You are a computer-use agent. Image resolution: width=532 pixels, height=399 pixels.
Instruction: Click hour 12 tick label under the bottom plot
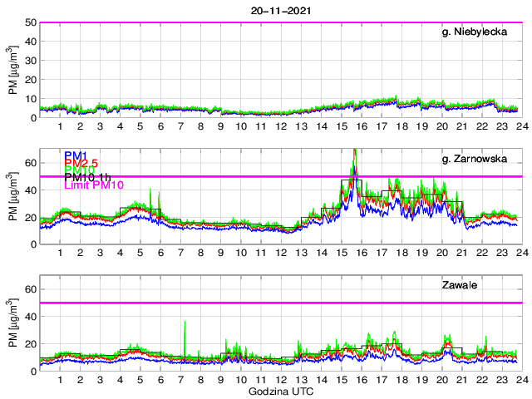281,381
